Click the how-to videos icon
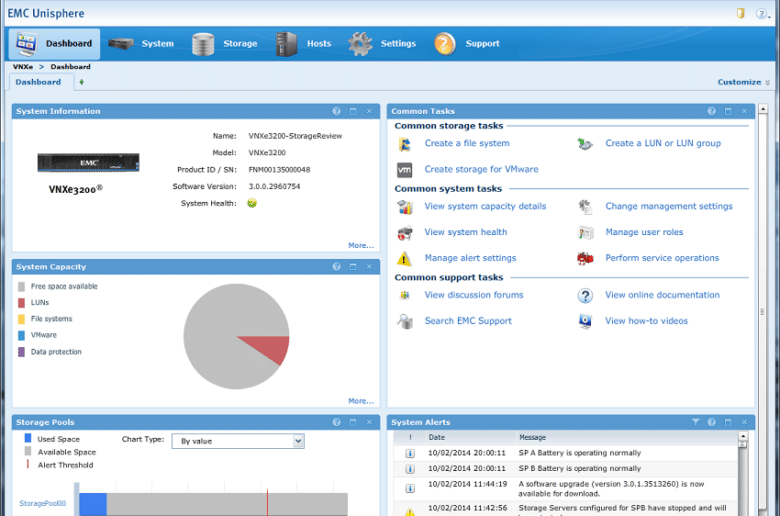Screen dimensions: 780x516 click(585, 321)
